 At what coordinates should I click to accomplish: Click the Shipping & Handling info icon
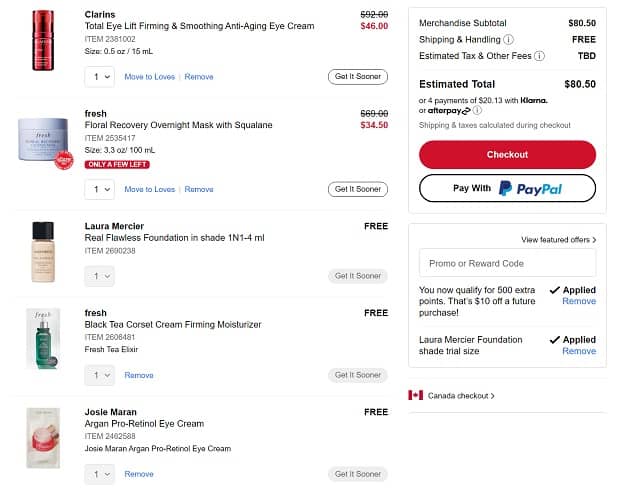click(x=509, y=39)
